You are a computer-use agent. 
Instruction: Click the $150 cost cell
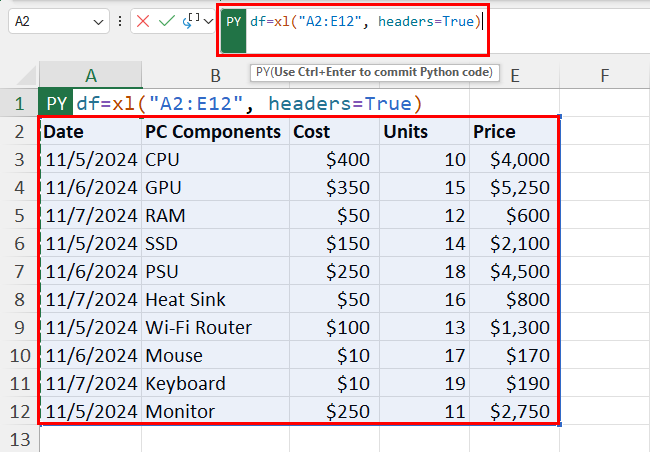click(x=334, y=243)
